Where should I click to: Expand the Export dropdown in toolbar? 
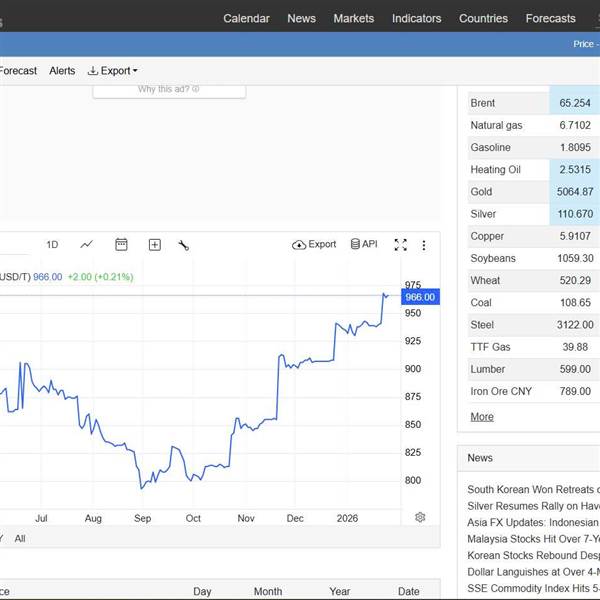(x=113, y=71)
